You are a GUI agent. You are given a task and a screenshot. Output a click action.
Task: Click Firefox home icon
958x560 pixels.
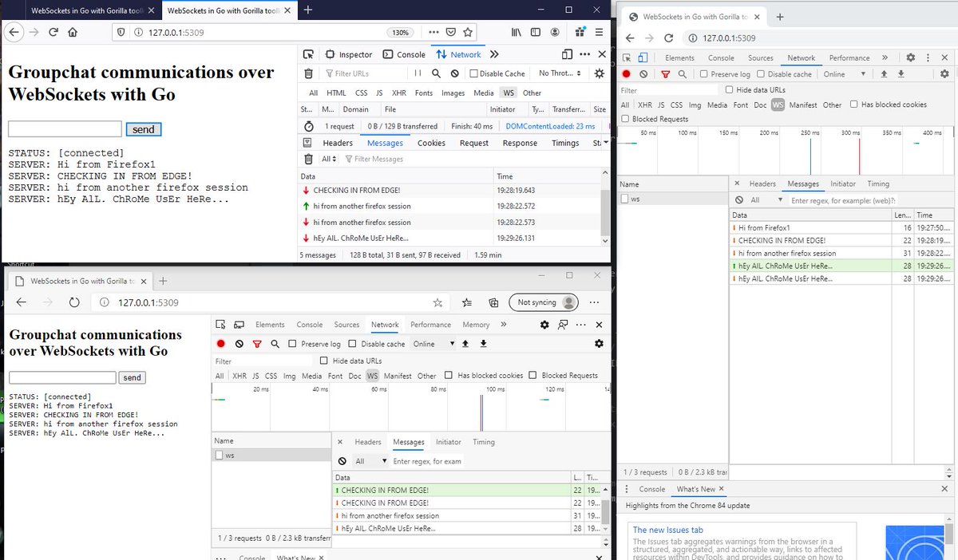point(73,32)
